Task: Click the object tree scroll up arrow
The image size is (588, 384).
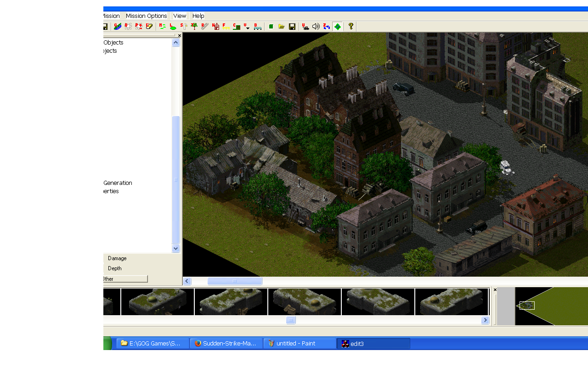Action: point(176,43)
